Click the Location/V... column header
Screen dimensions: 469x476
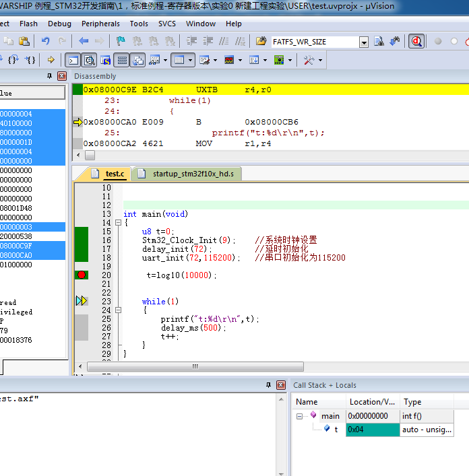tap(373, 402)
